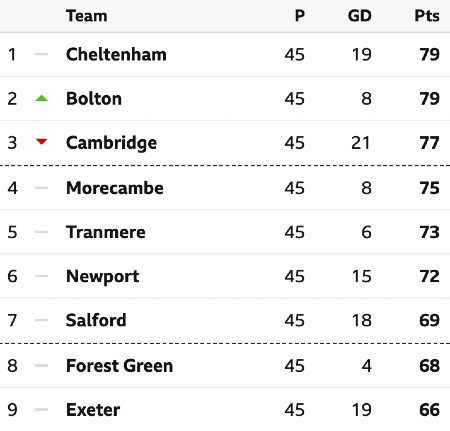Click the no-change dash icon next to Newport
The height and width of the screenshot is (431, 450).
42,276
